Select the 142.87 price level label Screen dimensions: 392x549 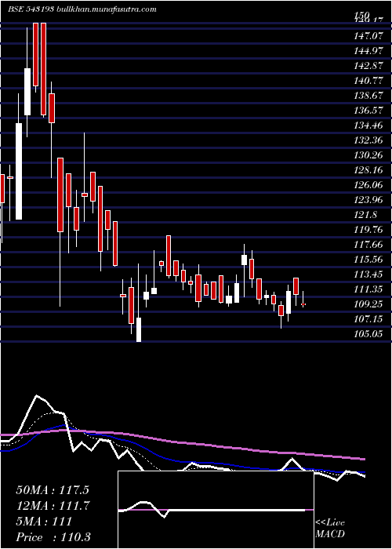coord(368,66)
